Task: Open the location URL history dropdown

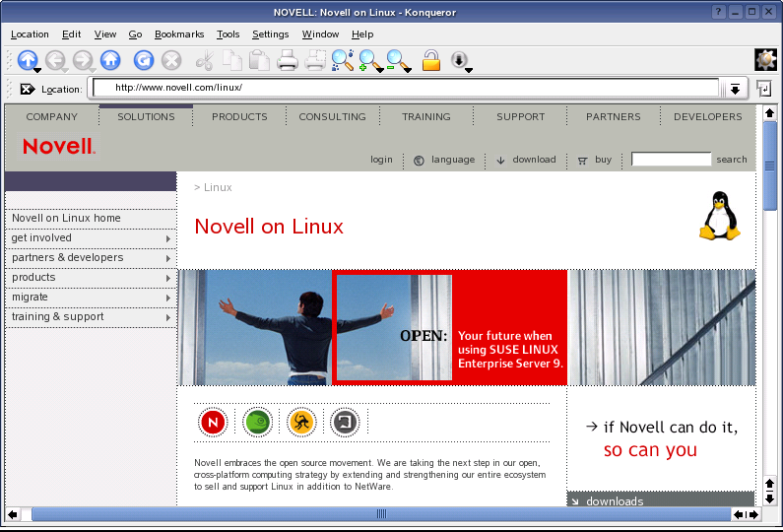Action: click(735, 89)
